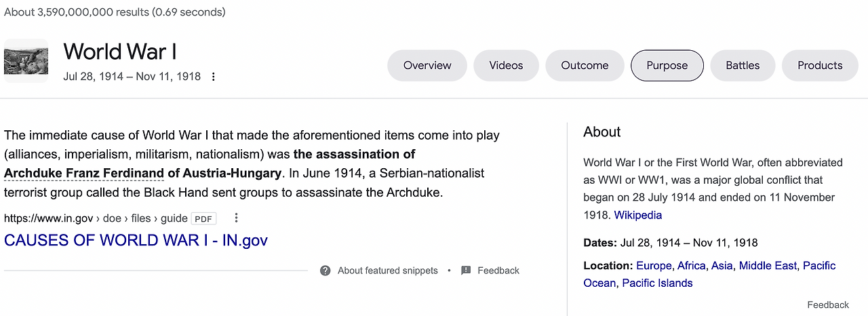The height and width of the screenshot is (316, 868).
Task: Click About featured snippets text
Action: pos(388,271)
